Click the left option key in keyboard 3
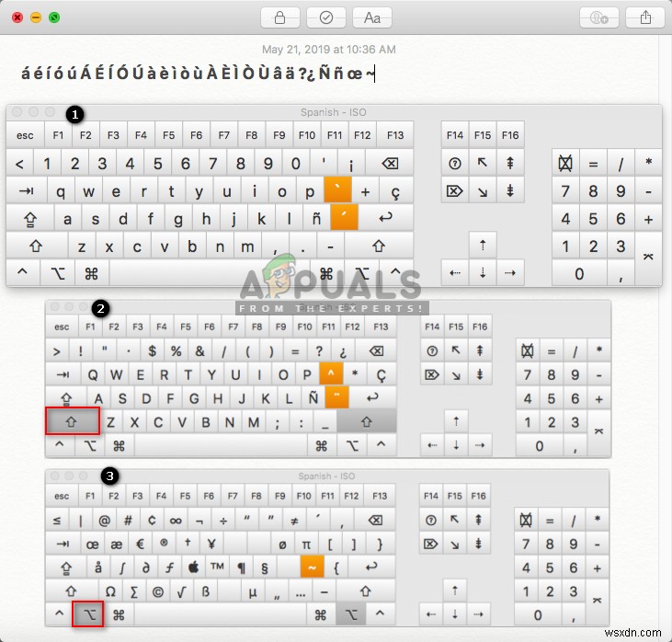The width and height of the screenshot is (672, 642). pyautogui.click(x=88, y=614)
